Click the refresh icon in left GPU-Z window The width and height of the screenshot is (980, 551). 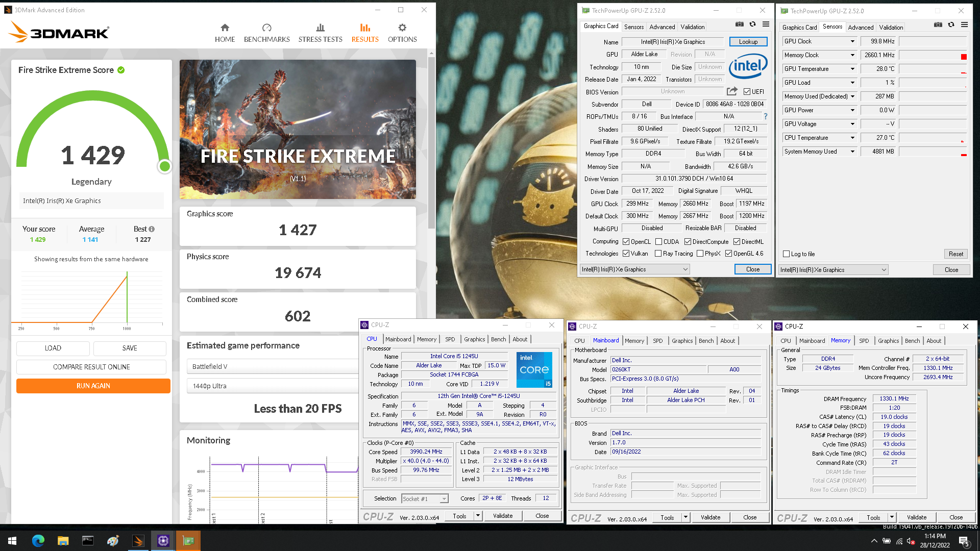(x=752, y=24)
